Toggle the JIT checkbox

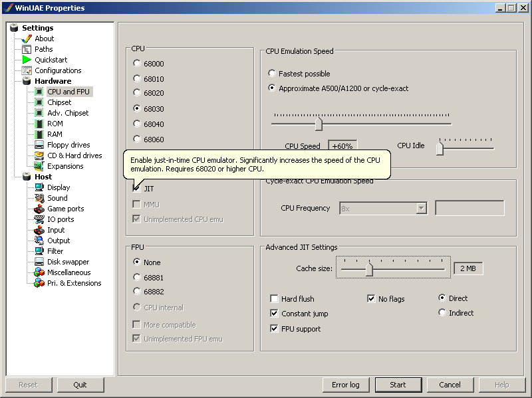click(x=137, y=189)
